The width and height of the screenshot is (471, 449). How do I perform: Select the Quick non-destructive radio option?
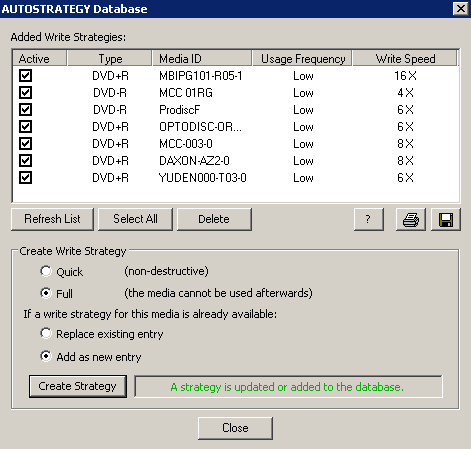click(x=46, y=271)
